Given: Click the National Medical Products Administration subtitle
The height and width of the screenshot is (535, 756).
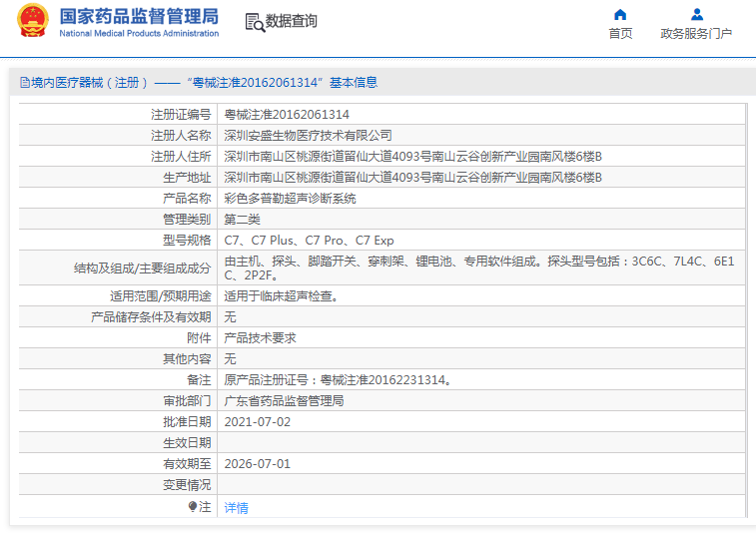Looking at the screenshot, I should [x=138, y=34].
